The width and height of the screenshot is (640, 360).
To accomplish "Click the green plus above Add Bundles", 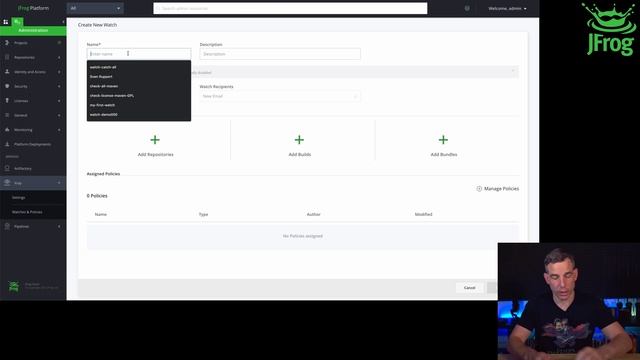I will click(443, 140).
